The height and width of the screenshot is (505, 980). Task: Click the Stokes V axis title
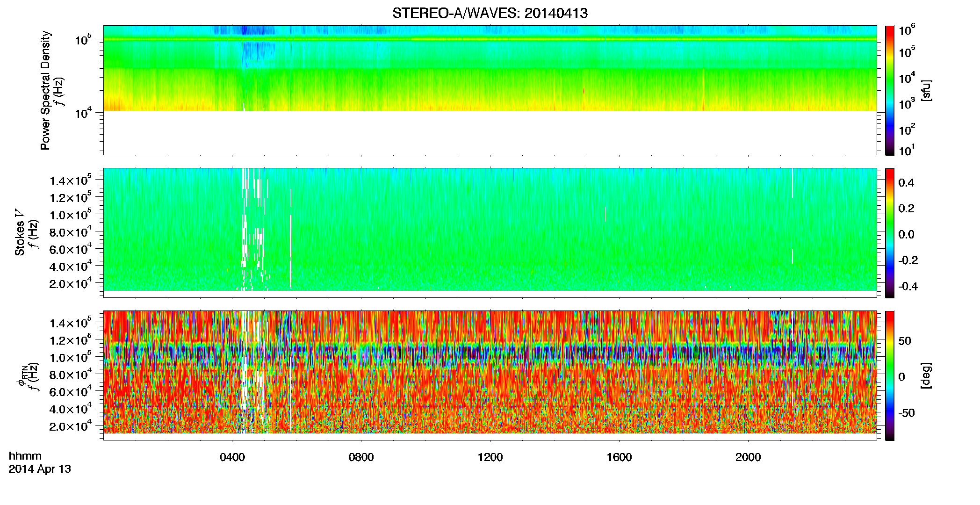pyautogui.click(x=20, y=232)
